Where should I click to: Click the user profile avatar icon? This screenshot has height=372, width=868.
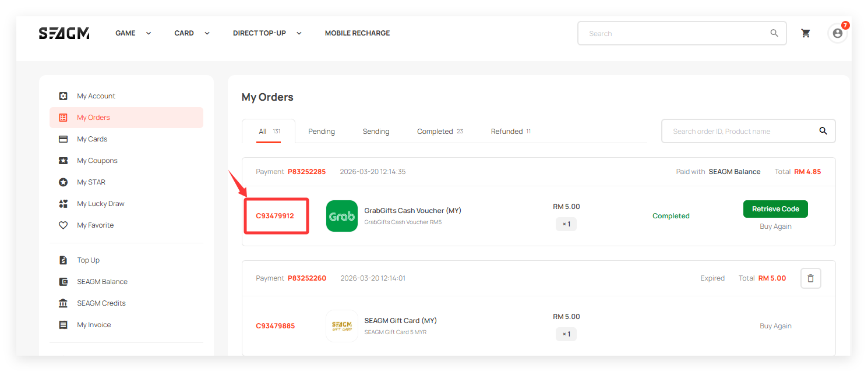point(837,33)
